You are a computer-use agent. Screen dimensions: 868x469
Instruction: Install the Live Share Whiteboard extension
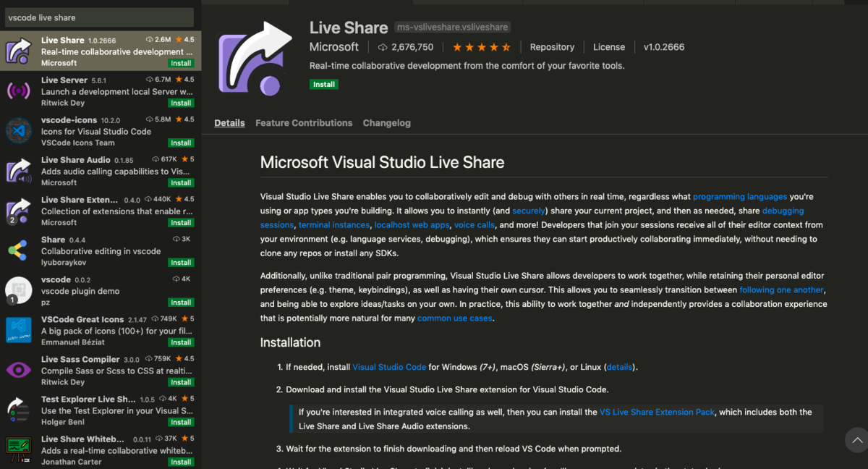(181, 462)
